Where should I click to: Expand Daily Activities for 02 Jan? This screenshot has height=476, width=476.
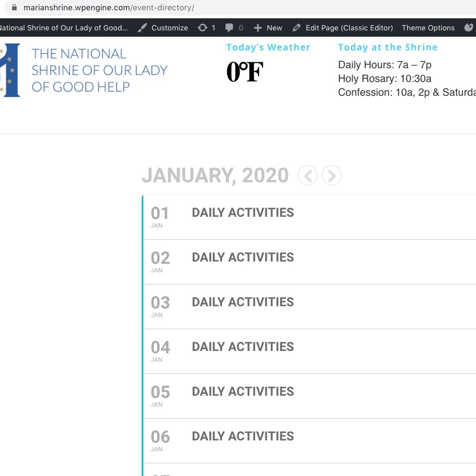(x=243, y=257)
